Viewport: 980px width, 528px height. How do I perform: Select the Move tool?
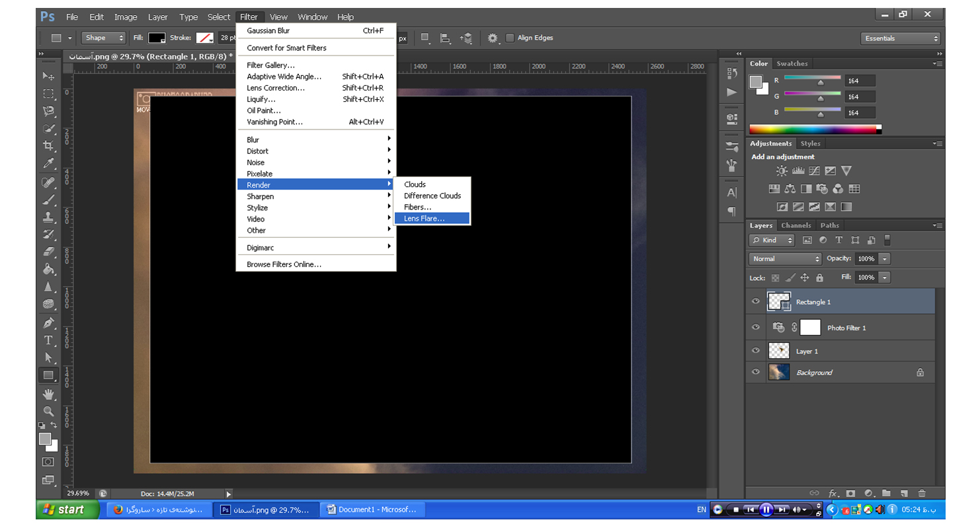point(48,77)
